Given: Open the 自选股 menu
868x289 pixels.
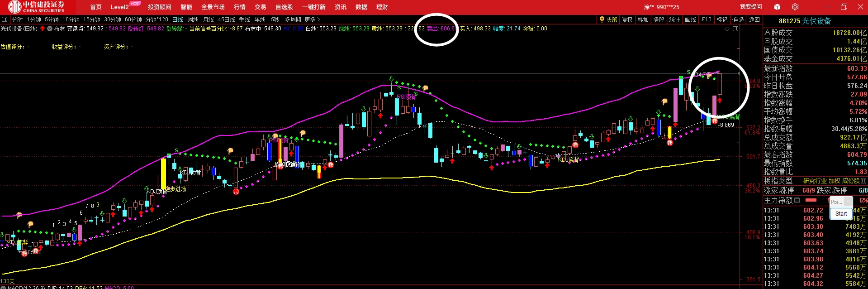Looking at the screenshot, I should tap(285, 7).
